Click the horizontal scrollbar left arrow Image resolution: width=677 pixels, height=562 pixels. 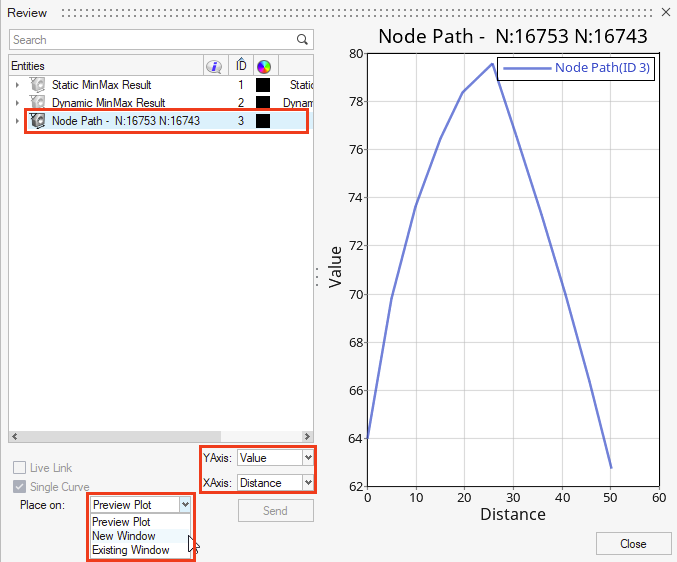[x=15, y=436]
